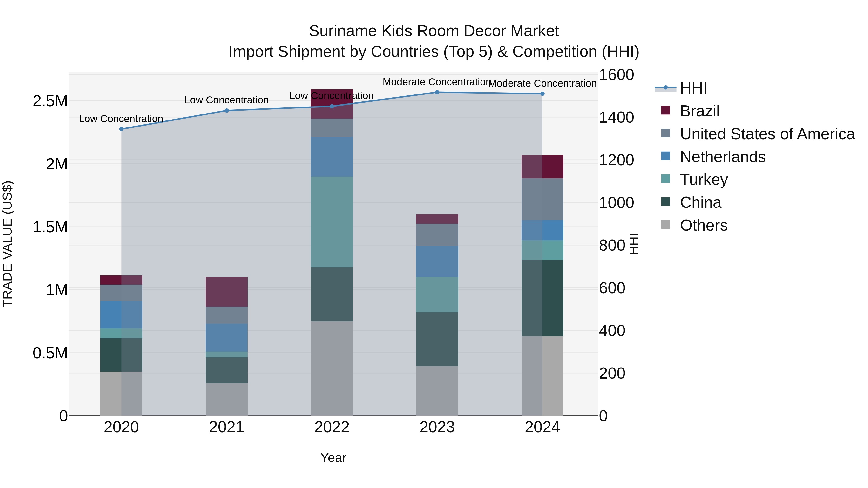Click the 2021 Others bar segment
The height and width of the screenshot is (488, 868).
(227, 399)
